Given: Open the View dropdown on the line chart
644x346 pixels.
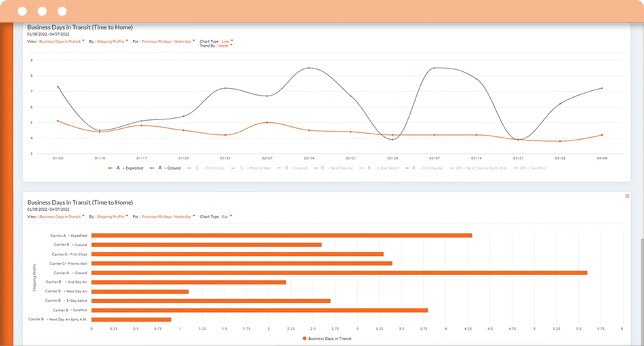Looking at the screenshot, I should (60, 41).
